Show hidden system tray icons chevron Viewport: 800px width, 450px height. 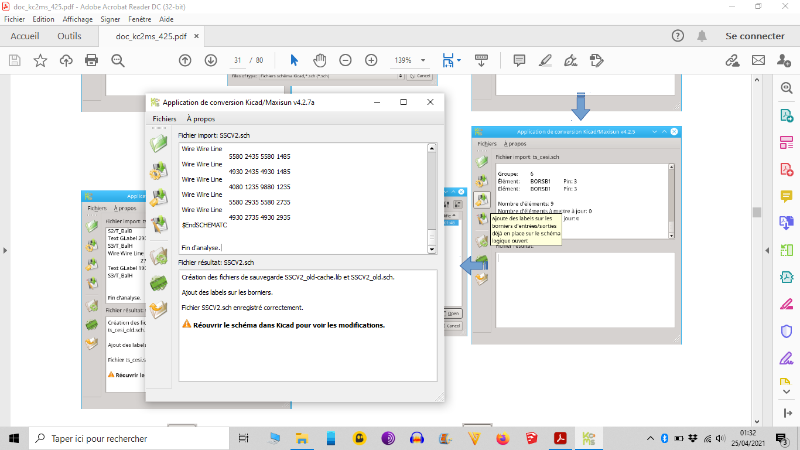(650, 438)
